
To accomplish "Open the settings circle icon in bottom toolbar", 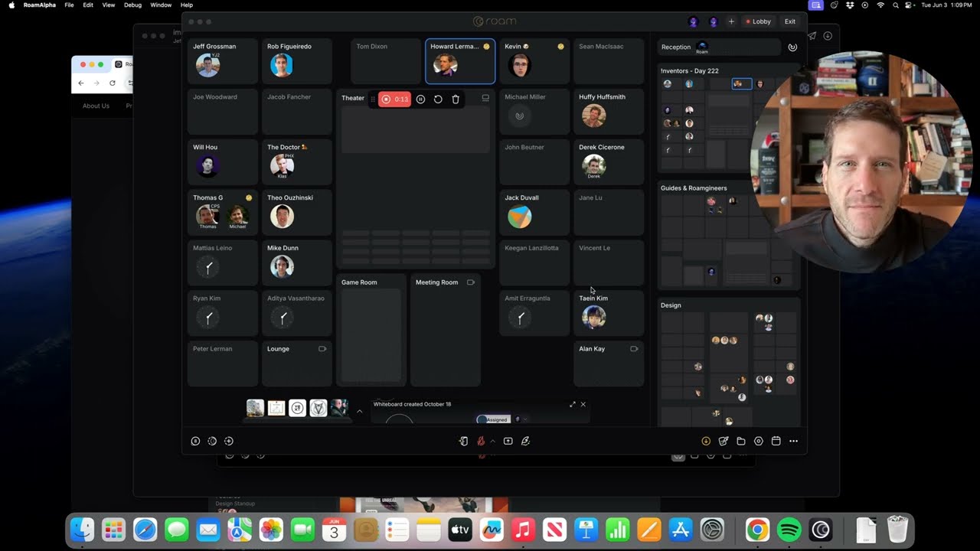I will (759, 441).
